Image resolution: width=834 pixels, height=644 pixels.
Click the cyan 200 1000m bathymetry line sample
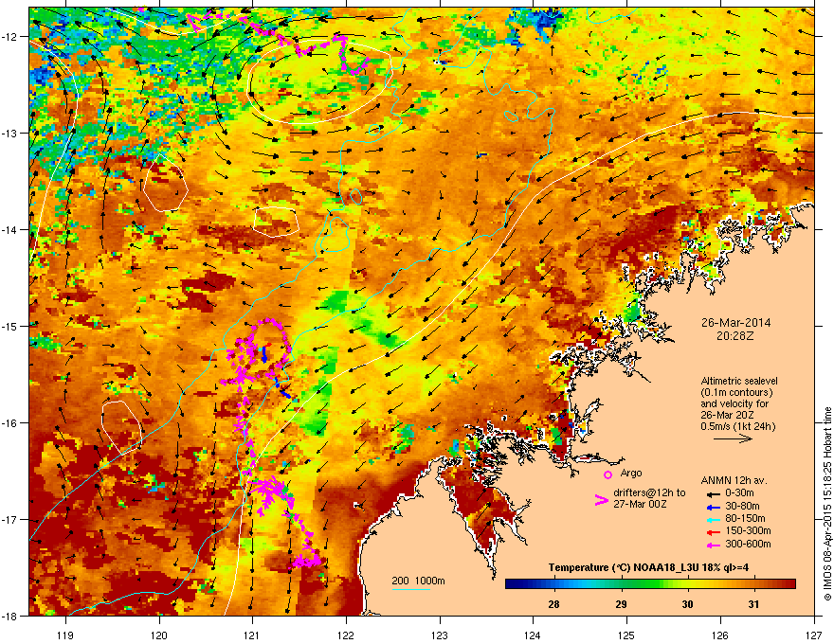[x=411, y=589]
